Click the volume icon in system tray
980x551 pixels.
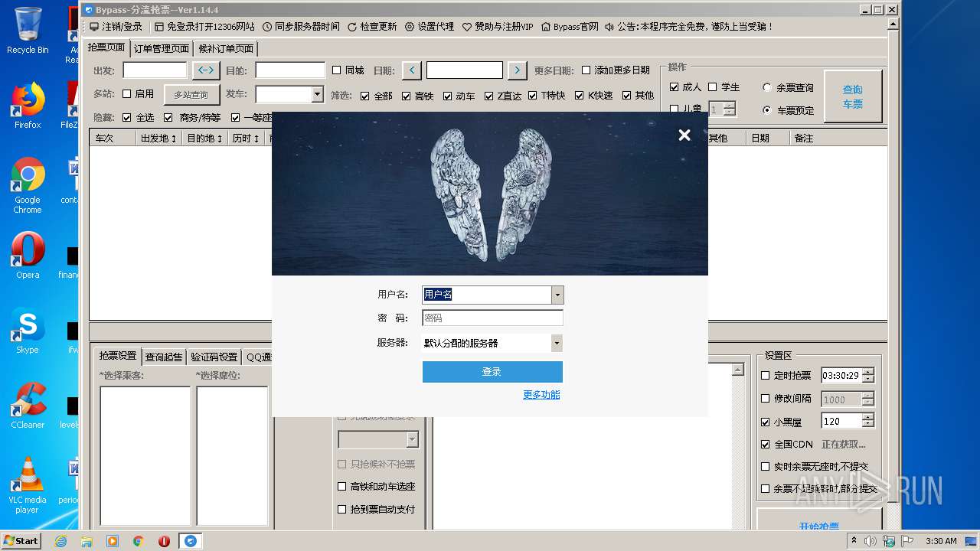(x=871, y=541)
